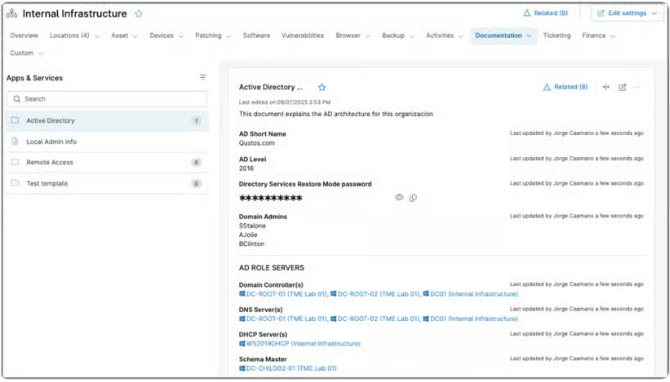Click the organization hierarchy icon beside the title
Image resolution: width=670 pixels, height=382 pixels.
point(12,14)
